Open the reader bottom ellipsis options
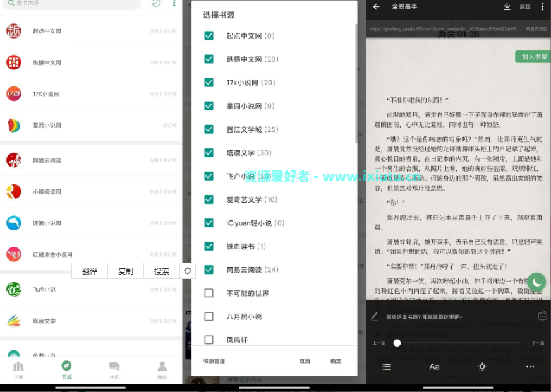This screenshot has width=551, height=392. [530, 367]
